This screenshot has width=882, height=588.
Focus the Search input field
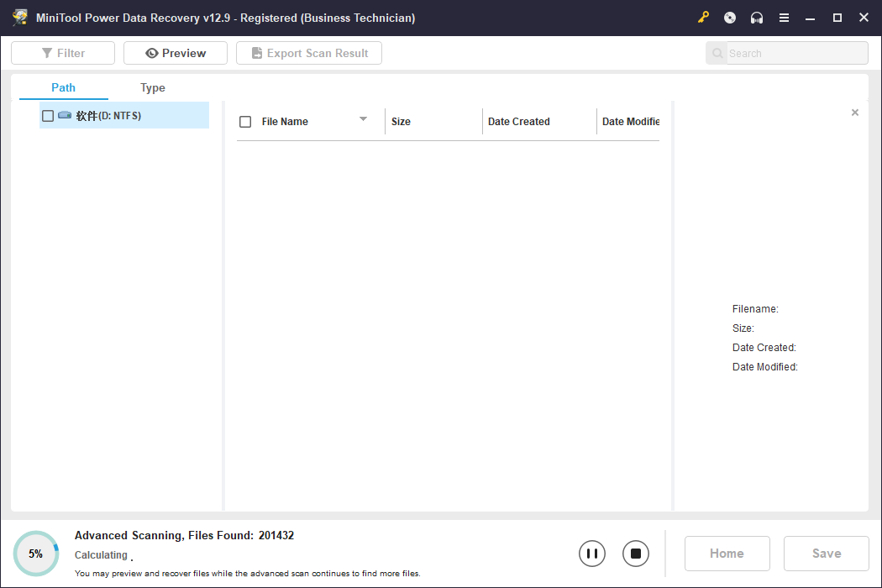tap(796, 54)
